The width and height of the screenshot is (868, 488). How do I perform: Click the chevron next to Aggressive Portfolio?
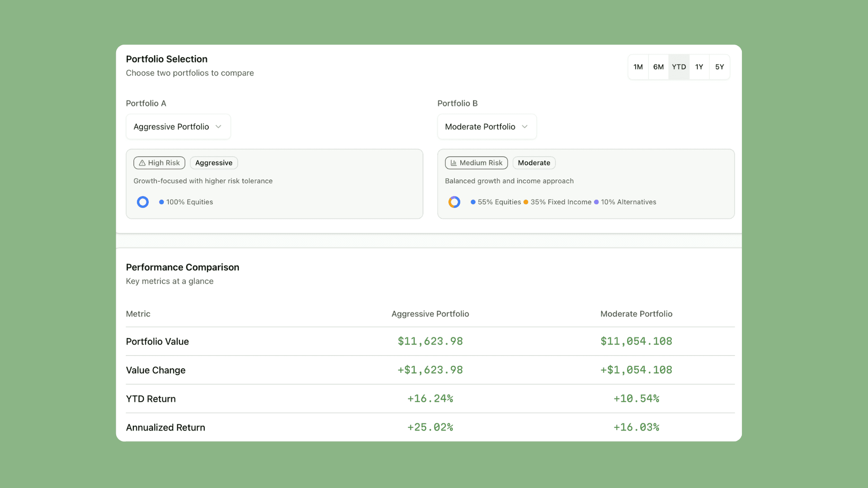[218, 127]
